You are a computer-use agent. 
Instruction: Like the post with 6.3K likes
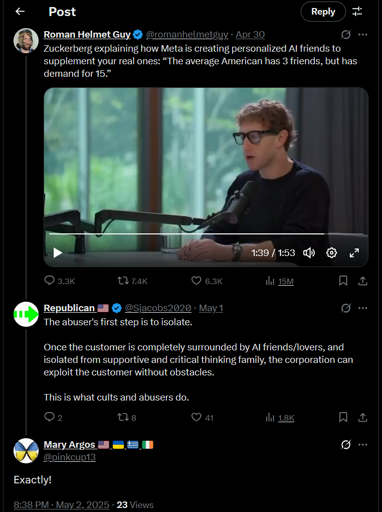pyautogui.click(x=196, y=281)
